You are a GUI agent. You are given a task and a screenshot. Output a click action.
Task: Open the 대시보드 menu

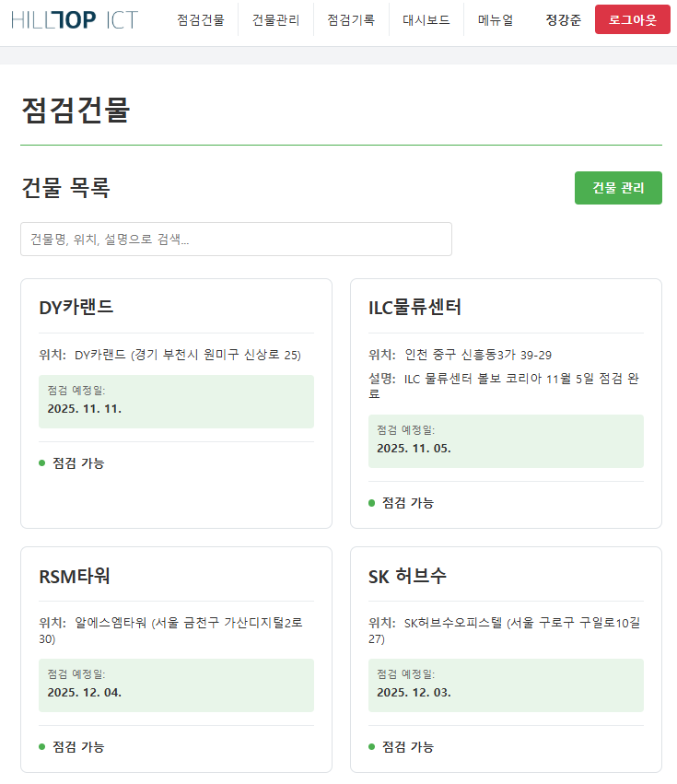pyautogui.click(x=426, y=19)
